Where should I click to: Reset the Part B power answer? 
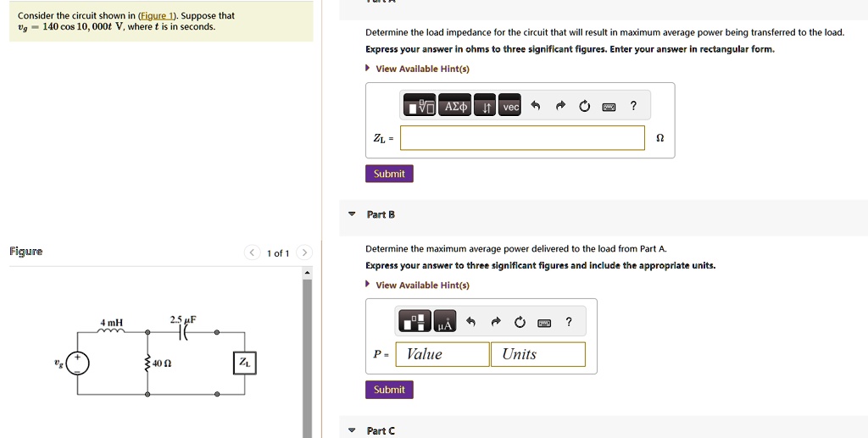[520, 322]
